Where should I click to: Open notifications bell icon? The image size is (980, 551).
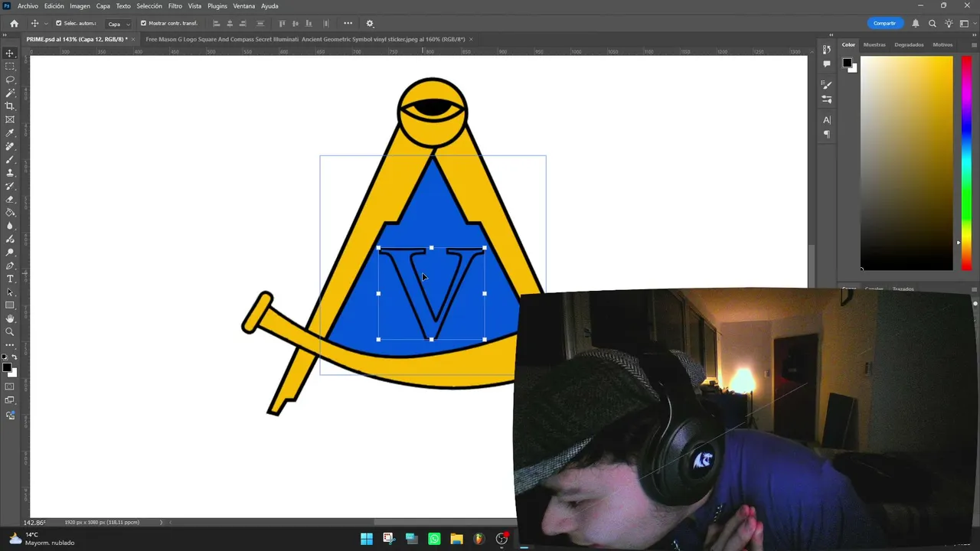point(915,24)
